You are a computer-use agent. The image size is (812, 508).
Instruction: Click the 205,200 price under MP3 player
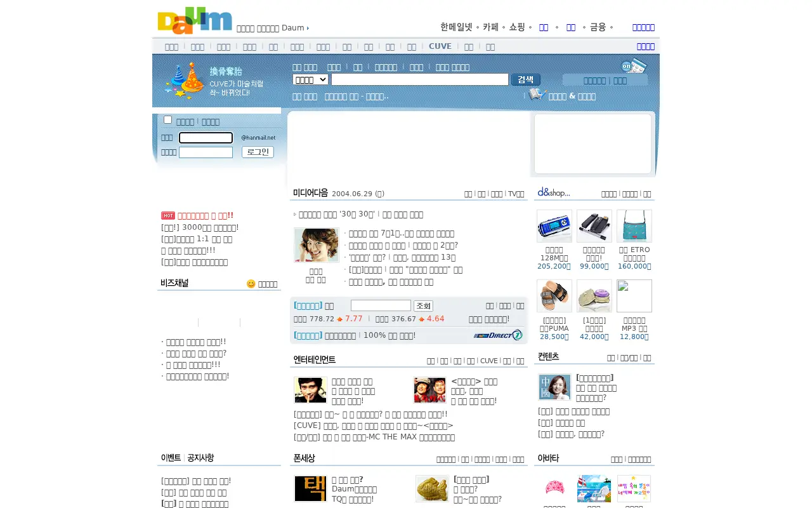point(554,266)
